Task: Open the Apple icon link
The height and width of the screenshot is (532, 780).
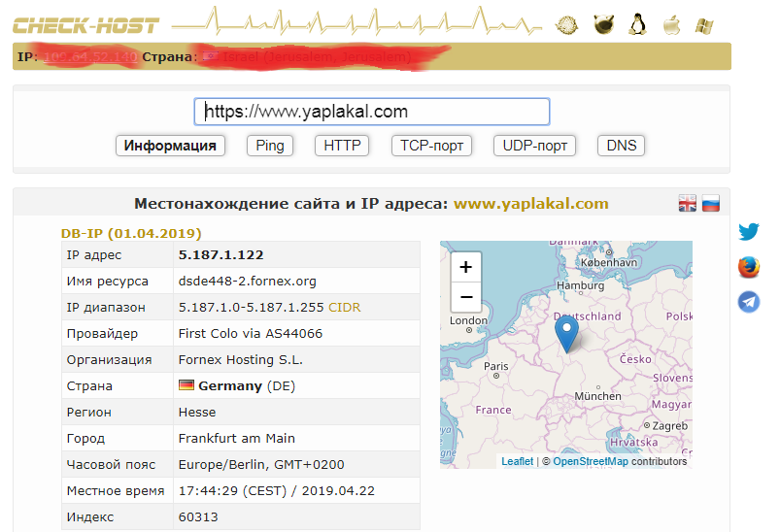Action: [671, 24]
